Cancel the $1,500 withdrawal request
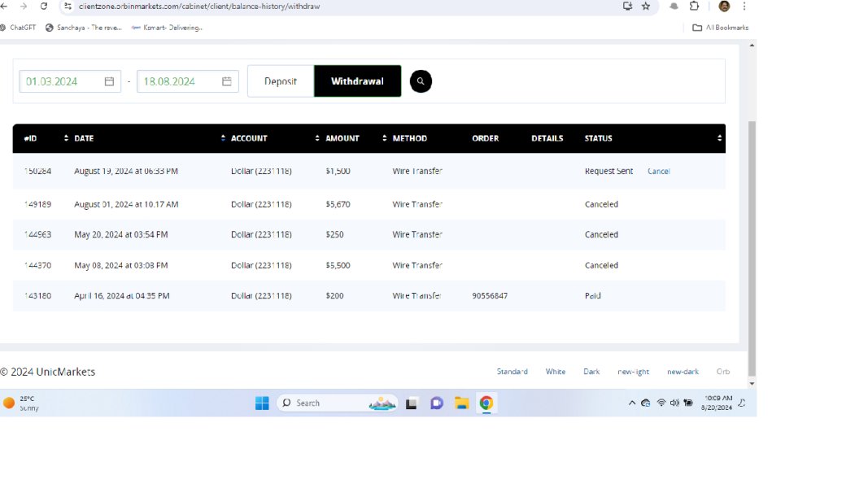The height and width of the screenshot is (488, 868). pyautogui.click(x=658, y=172)
